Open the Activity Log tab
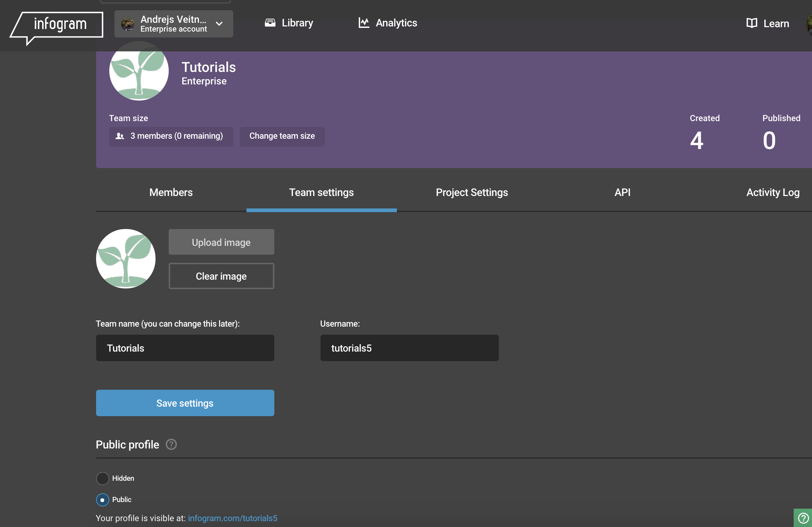Image resolution: width=812 pixels, height=527 pixels. click(x=773, y=193)
